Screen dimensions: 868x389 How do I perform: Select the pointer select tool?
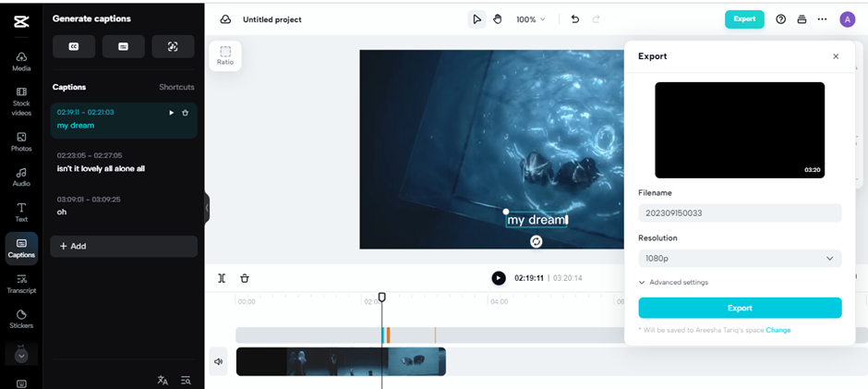(x=476, y=19)
